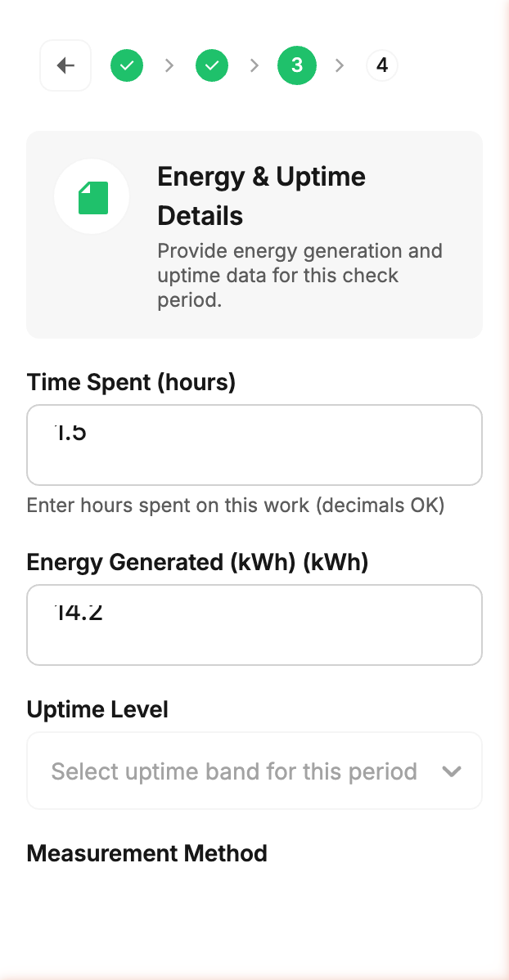Focus the Time Spent hours input
Image resolution: width=509 pixels, height=980 pixels.
[x=254, y=445]
